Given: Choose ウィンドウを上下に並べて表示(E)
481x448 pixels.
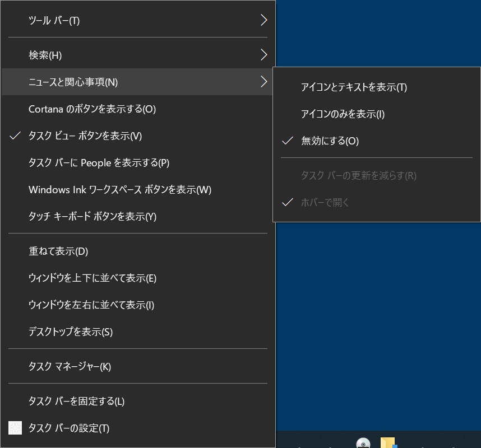Looking at the screenshot, I should [137, 278].
